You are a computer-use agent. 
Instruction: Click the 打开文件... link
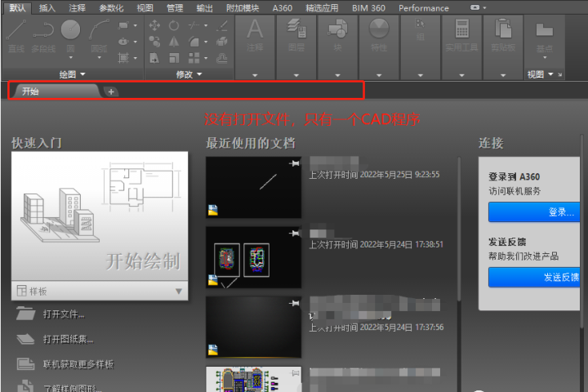pos(64,314)
